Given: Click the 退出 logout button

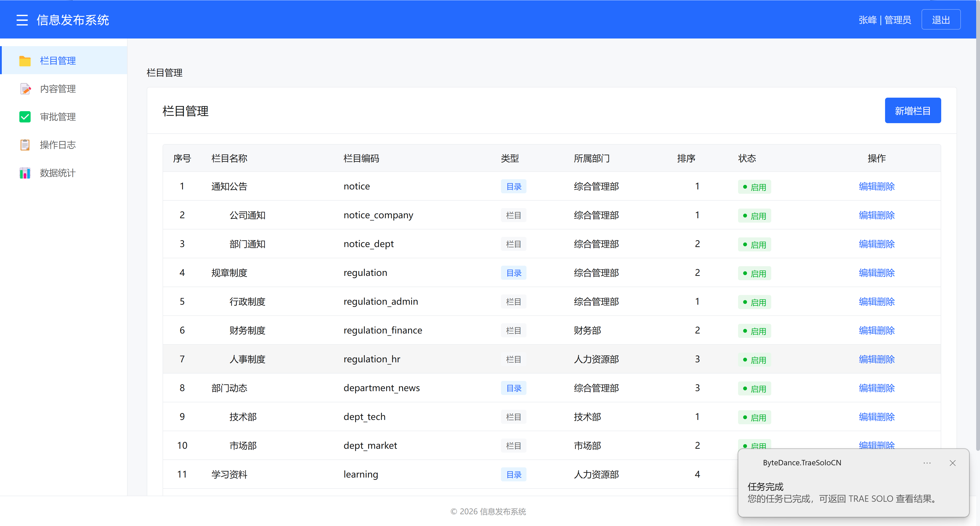Looking at the screenshot, I should tap(941, 20).
